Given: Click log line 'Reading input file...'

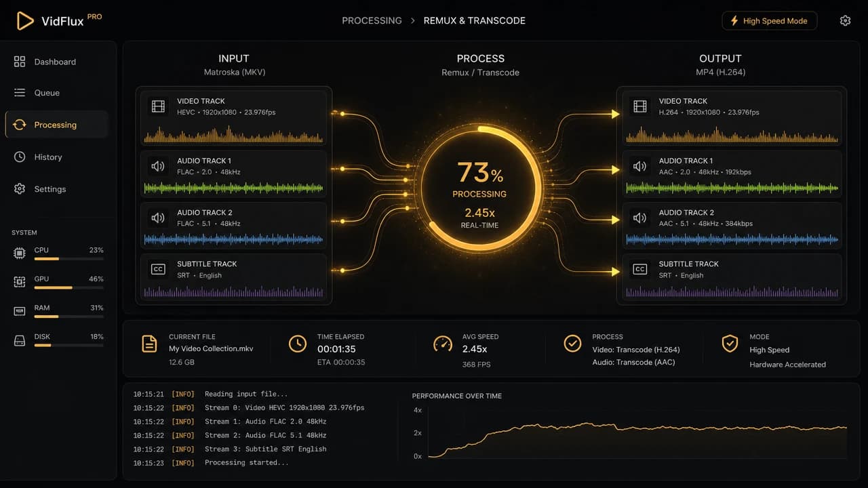Looking at the screenshot, I should coord(246,394).
